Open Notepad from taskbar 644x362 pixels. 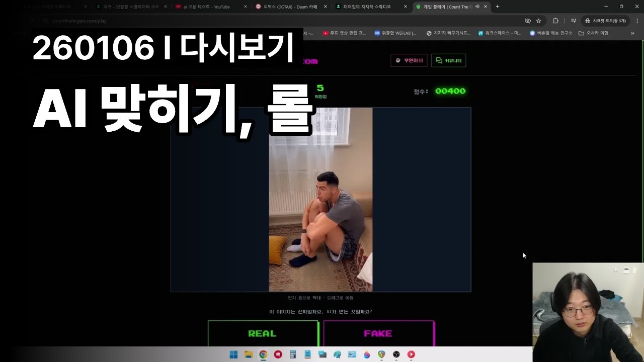[x=307, y=354]
